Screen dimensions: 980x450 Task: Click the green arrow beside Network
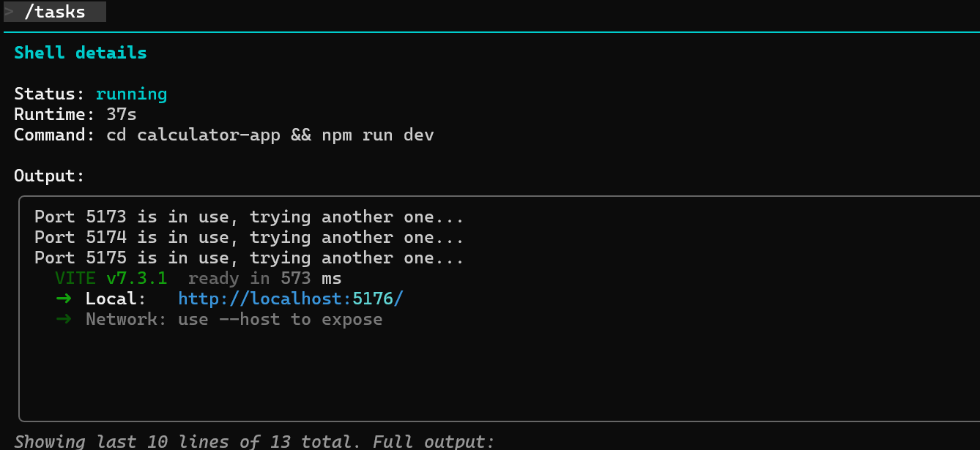pyautogui.click(x=64, y=320)
